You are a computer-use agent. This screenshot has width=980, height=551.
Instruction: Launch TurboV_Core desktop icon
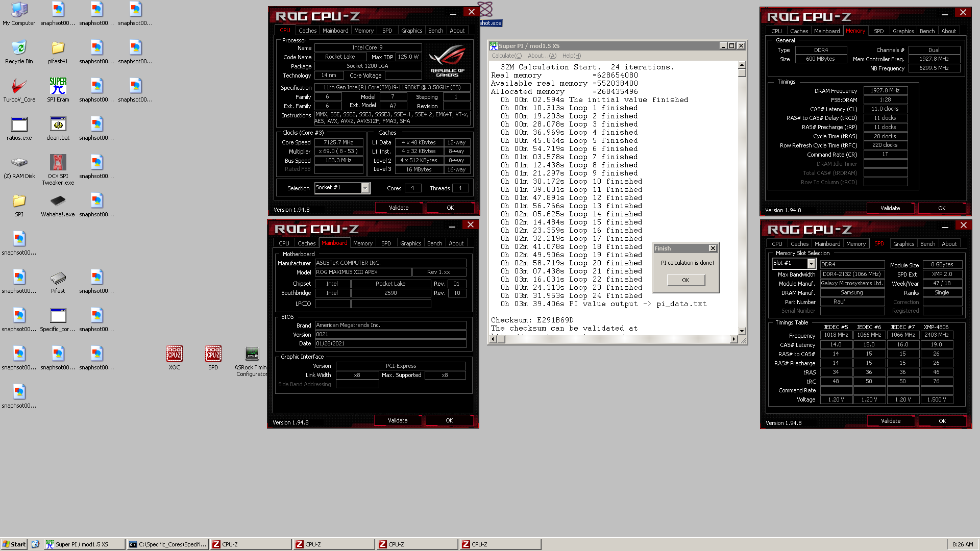pos(19,90)
